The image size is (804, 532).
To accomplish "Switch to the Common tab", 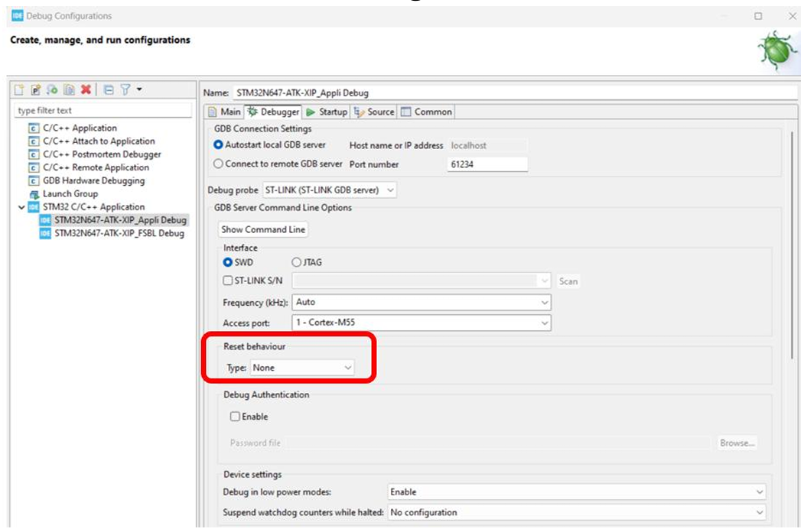I will [427, 112].
